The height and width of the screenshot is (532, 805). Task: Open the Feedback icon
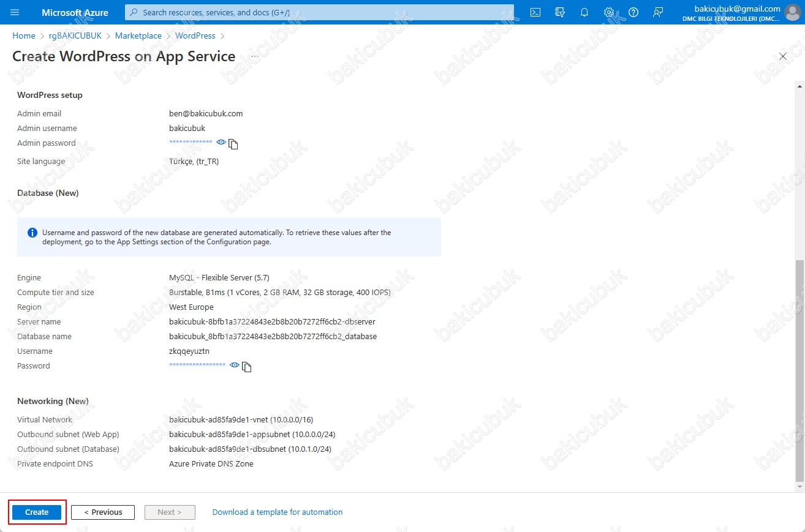pyautogui.click(x=658, y=12)
